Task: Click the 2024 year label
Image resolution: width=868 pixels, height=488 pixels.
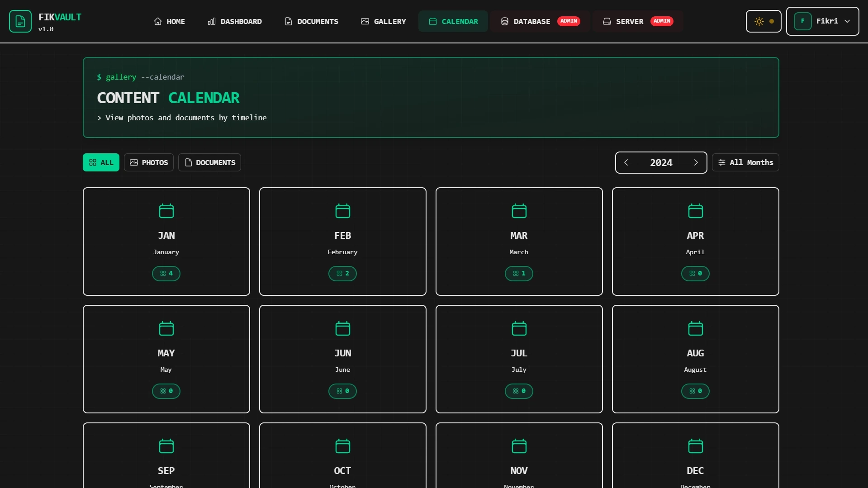Action: 661,162
